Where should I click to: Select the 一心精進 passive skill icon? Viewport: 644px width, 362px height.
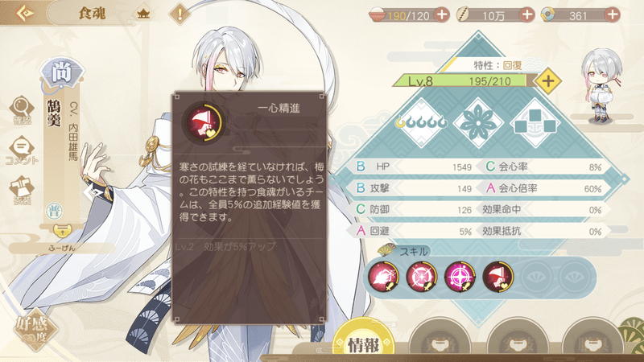(x=497, y=276)
